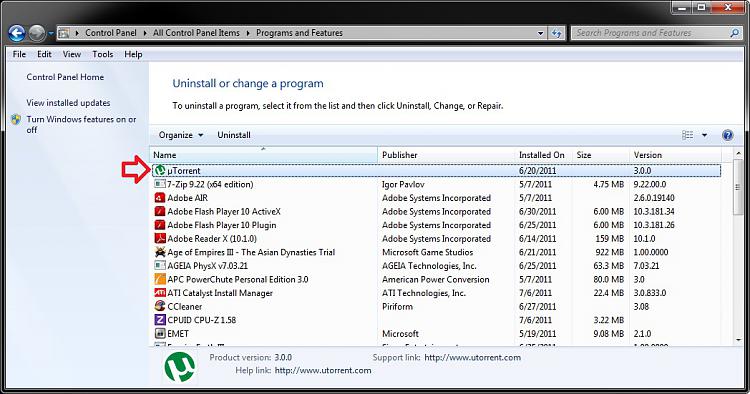Screen dimensions: 750x394
Task: Open View installed updates
Action: click(x=68, y=103)
